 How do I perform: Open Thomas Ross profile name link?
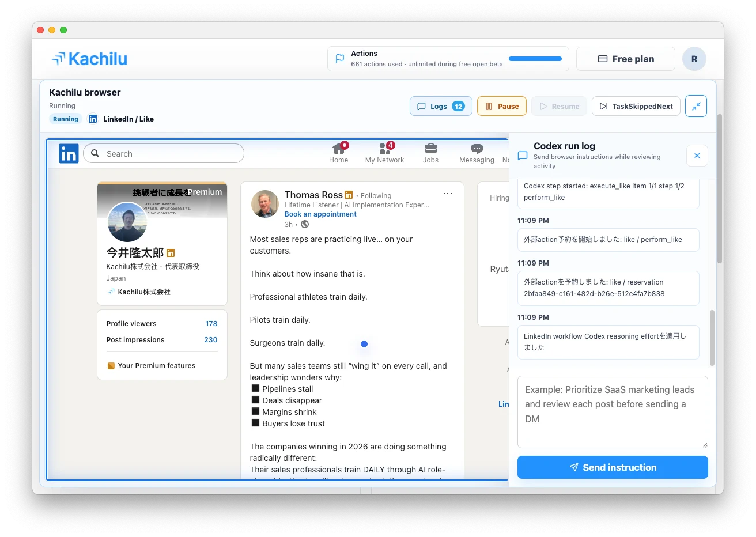pyautogui.click(x=313, y=195)
